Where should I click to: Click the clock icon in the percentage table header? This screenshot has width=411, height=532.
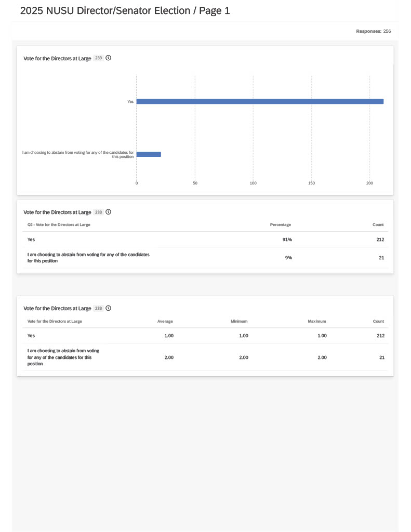(x=108, y=212)
